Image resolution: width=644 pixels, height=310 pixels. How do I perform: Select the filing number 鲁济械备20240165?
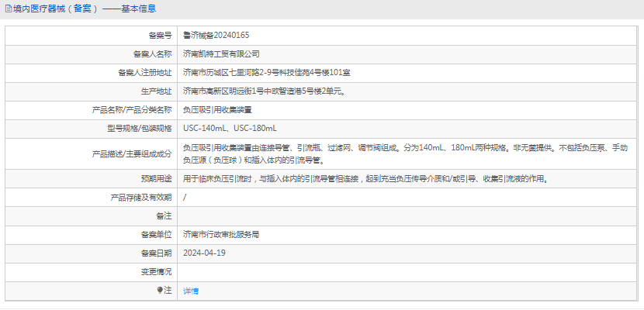click(216, 36)
